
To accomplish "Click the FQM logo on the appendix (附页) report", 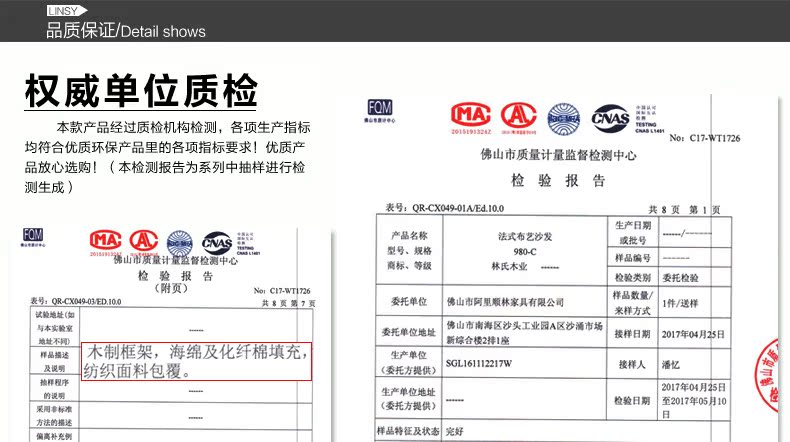I will pos(33,237).
